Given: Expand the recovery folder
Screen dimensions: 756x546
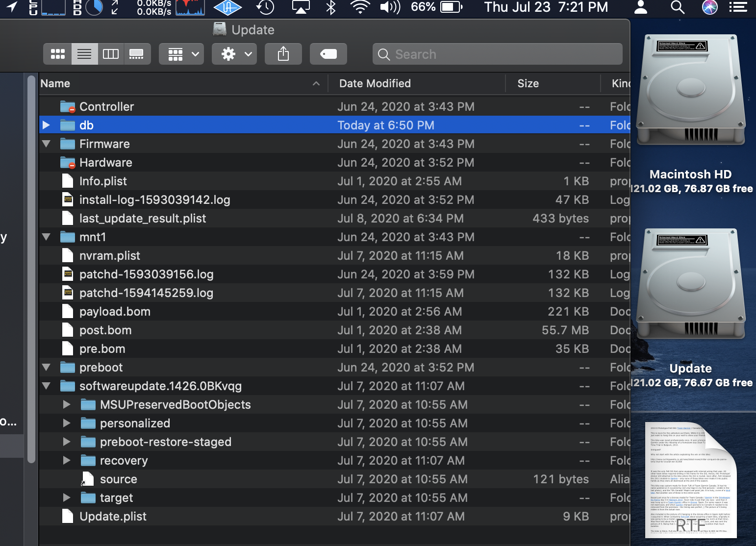Looking at the screenshot, I should point(67,460).
